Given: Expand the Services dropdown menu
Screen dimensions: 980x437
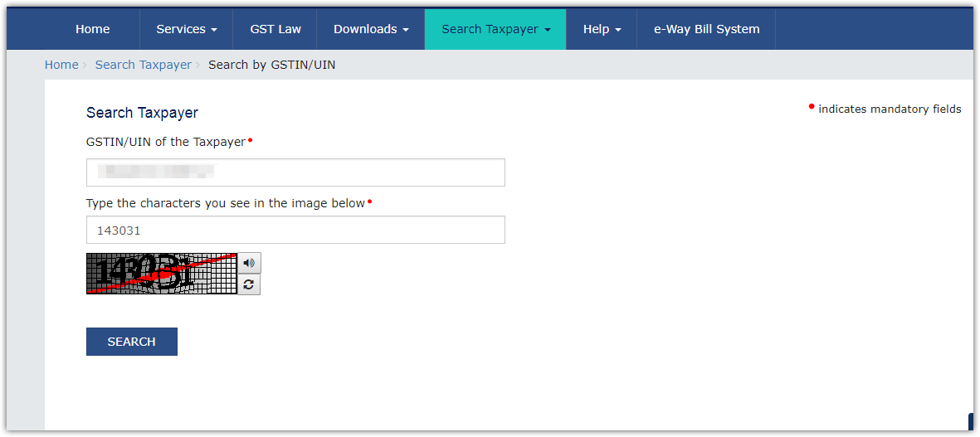Looking at the screenshot, I should click(x=186, y=29).
